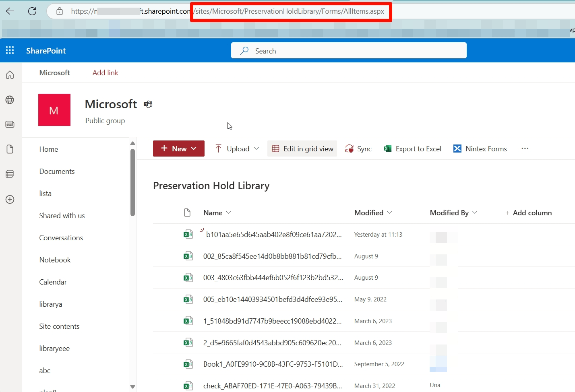
Task: Open libraryeee in site navigation
Action: pyautogui.click(x=54, y=349)
